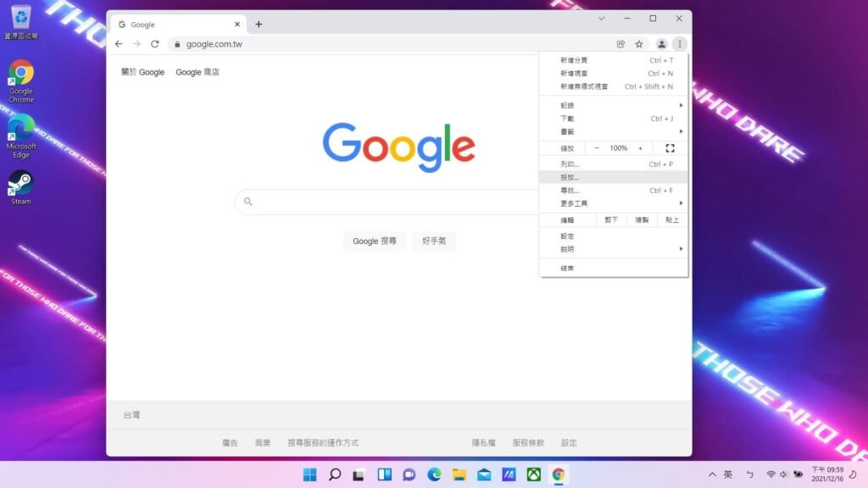Click the Google 搜尋 button
Image resolution: width=868 pixels, height=488 pixels.
374,241
